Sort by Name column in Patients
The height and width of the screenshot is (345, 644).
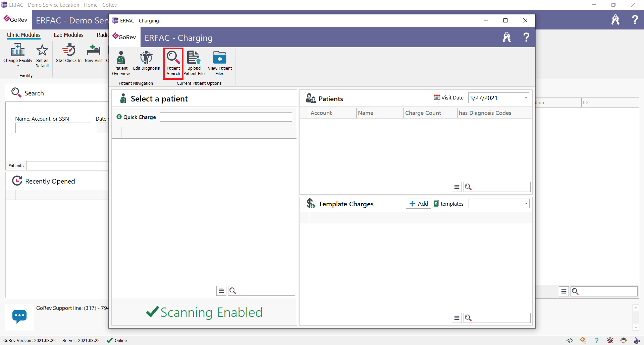380,113
